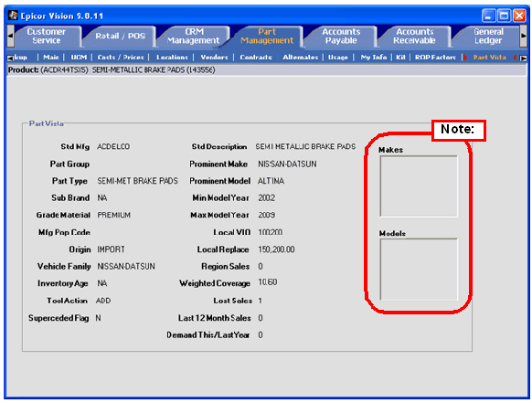Open the Locations sub-menu
This screenshot has width=532, height=403.
tap(172, 58)
